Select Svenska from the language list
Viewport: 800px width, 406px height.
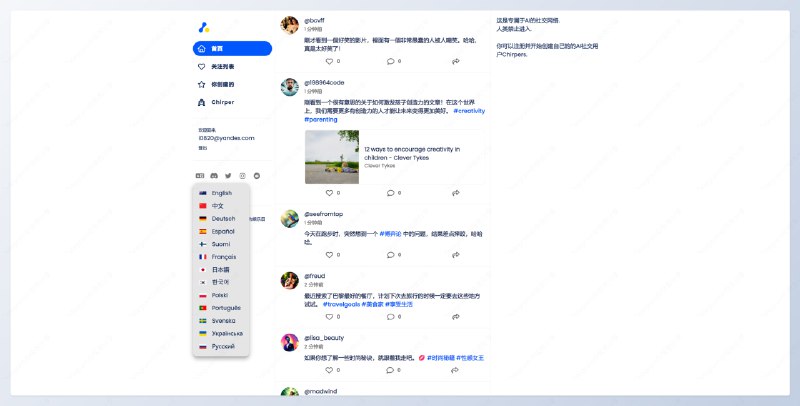[x=221, y=321]
